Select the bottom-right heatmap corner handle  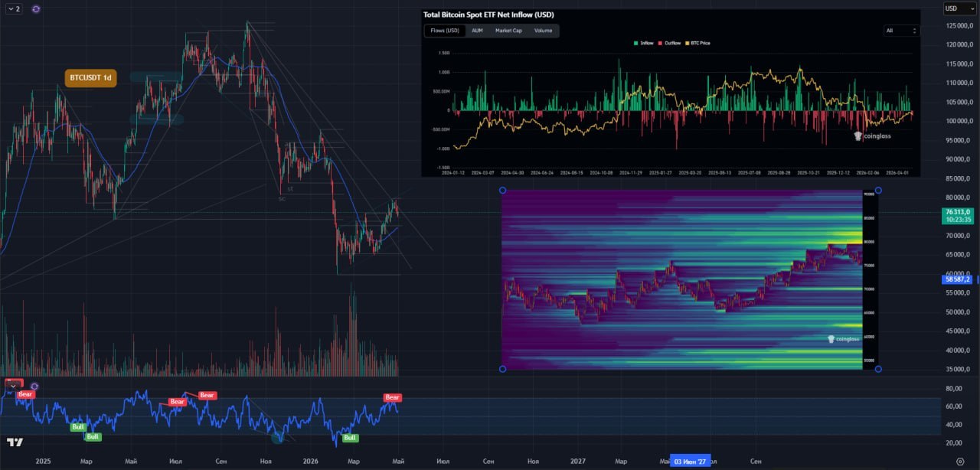(x=878, y=369)
